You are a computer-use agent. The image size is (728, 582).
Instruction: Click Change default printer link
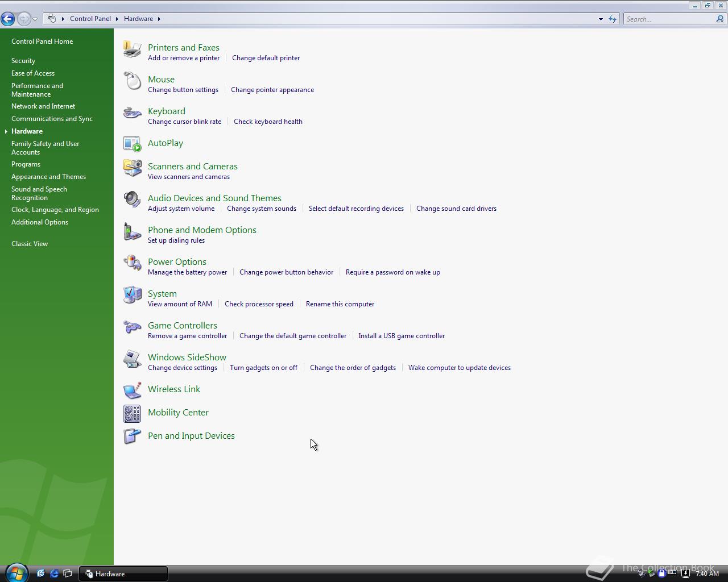[x=266, y=58]
